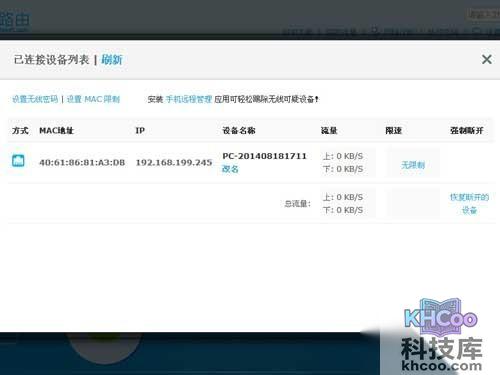Click total upload speed in 总流量 row
500x375 pixels.
pyautogui.click(x=343, y=197)
